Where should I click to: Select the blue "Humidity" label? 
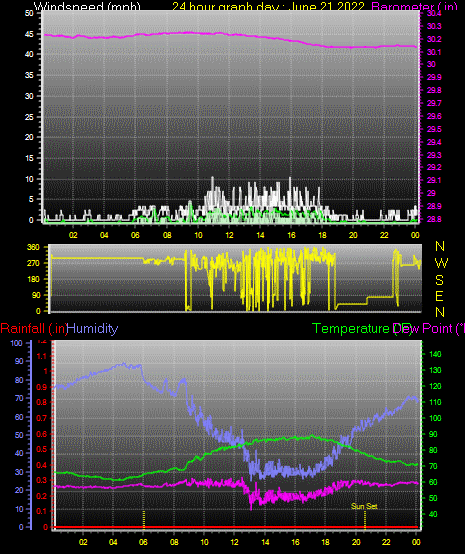(92, 329)
